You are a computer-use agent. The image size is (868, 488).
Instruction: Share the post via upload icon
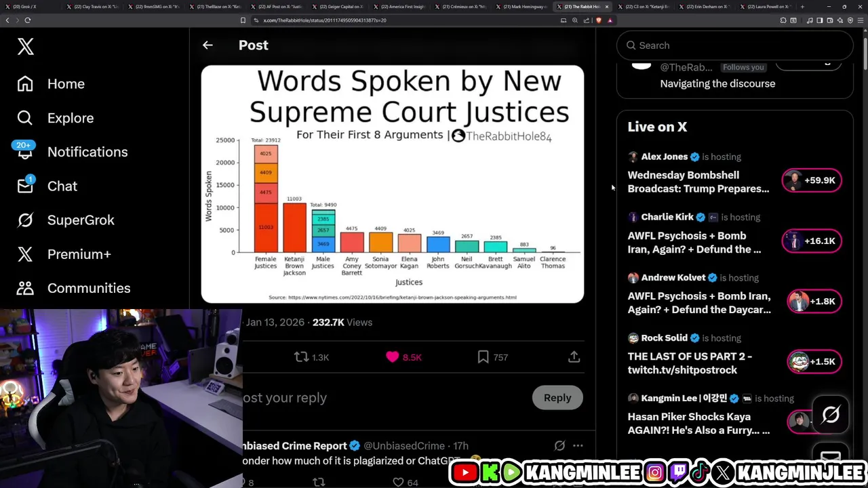574,357
